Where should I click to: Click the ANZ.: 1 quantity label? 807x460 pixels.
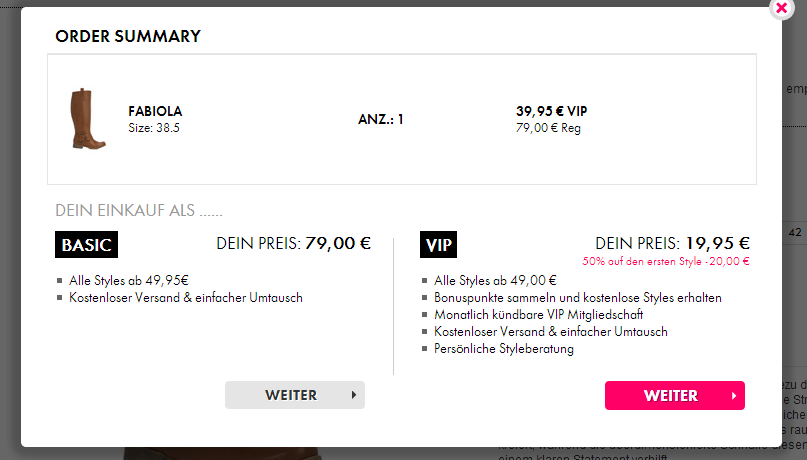point(380,119)
